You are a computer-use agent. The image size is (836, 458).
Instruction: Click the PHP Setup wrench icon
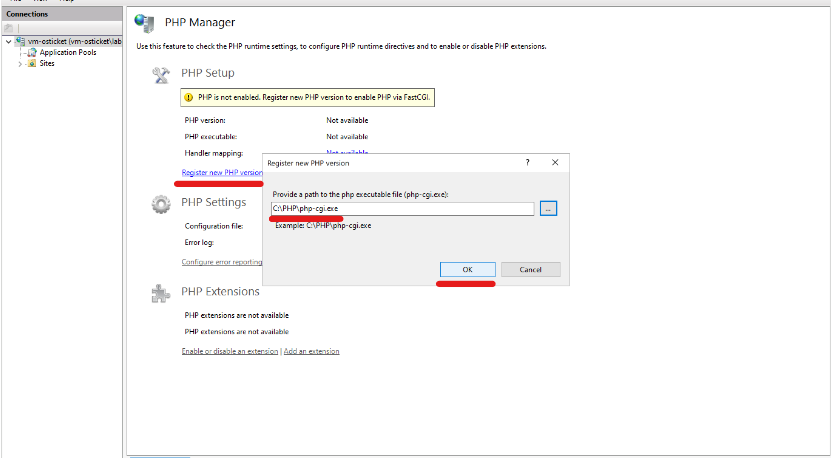161,75
